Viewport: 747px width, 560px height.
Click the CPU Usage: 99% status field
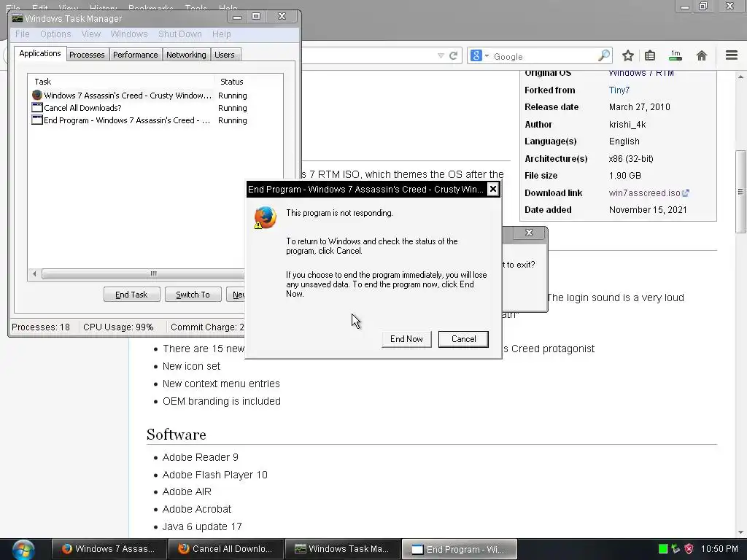[118, 327]
